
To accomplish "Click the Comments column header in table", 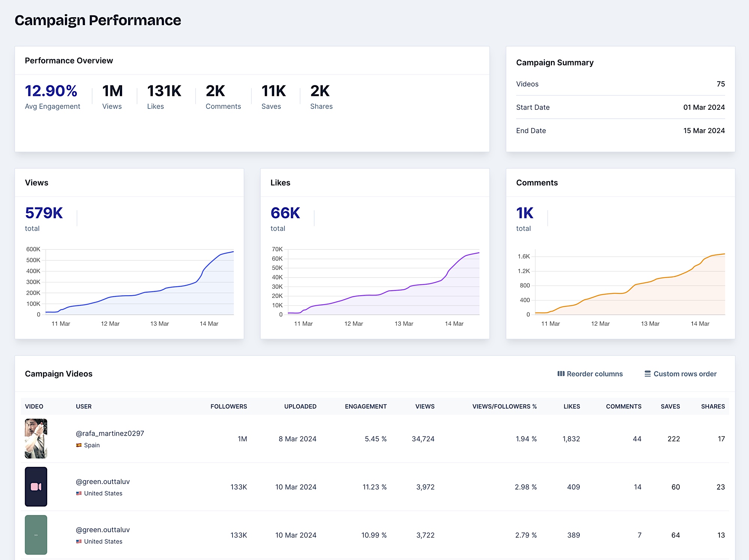I will coord(623,406).
